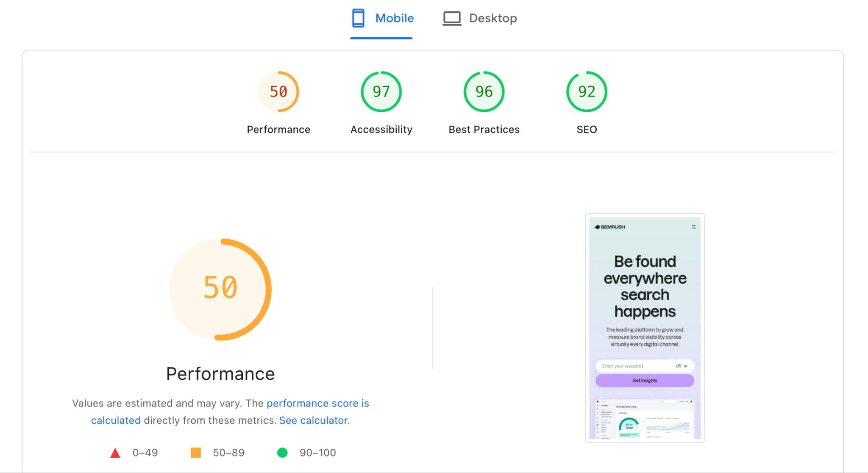Open the performance score is calculated link
This screenshot has width=868, height=473.
coord(318,403)
